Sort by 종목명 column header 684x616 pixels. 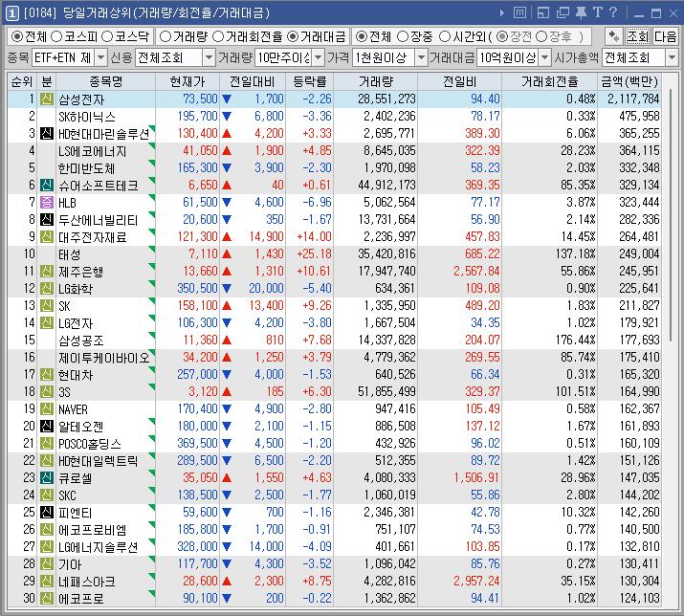(x=105, y=81)
